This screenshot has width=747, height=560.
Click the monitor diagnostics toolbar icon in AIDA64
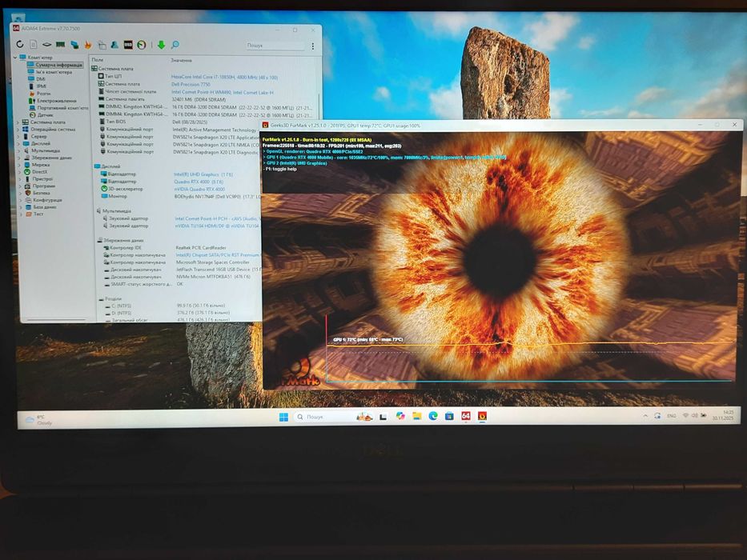[102, 45]
